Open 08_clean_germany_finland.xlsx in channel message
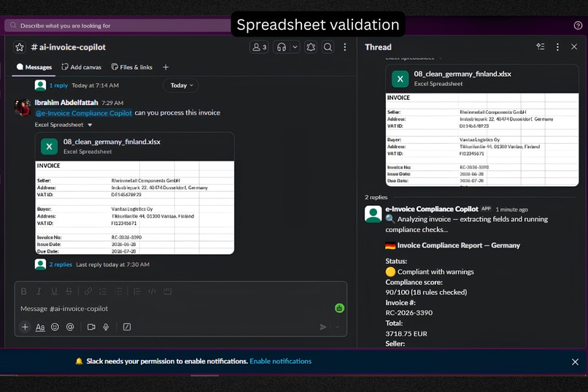 (112, 142)
